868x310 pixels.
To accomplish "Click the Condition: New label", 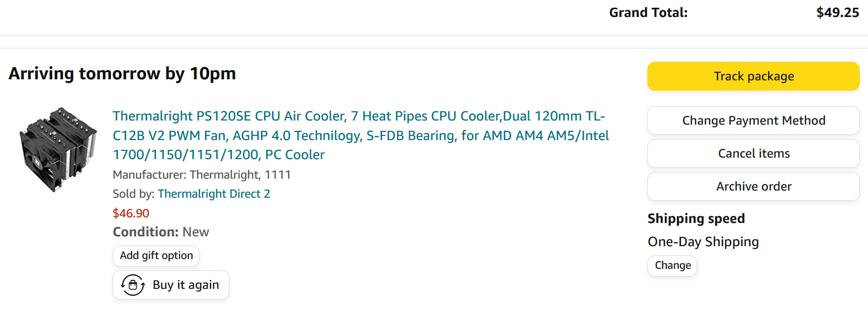I will [161, 232].
